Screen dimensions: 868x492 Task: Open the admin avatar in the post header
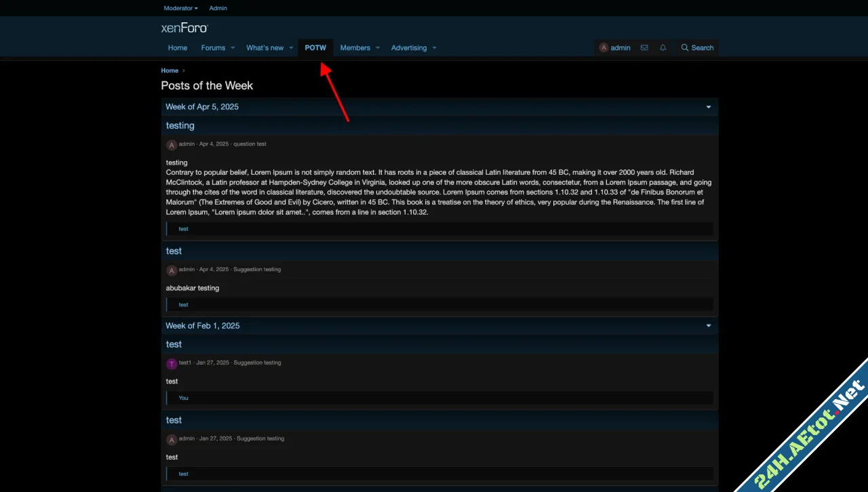(x=172, y=144)
